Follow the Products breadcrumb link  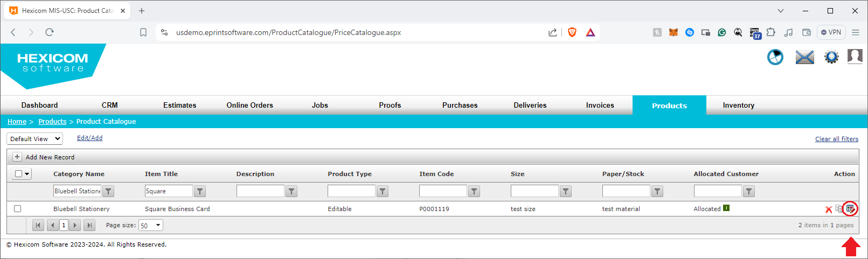pos(52,121)
